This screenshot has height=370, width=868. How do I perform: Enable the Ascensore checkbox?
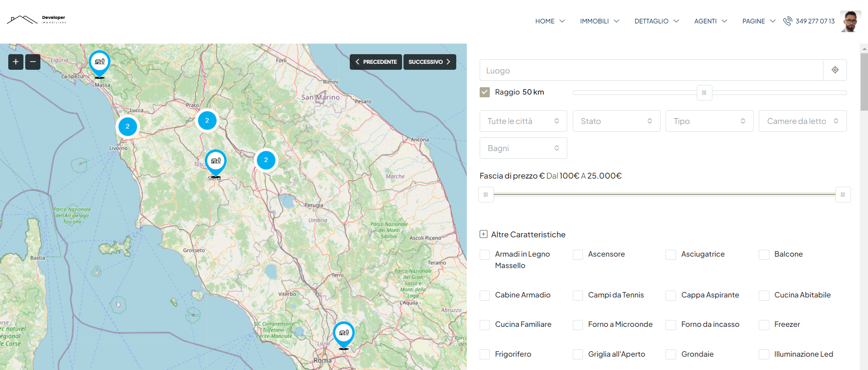578,255
